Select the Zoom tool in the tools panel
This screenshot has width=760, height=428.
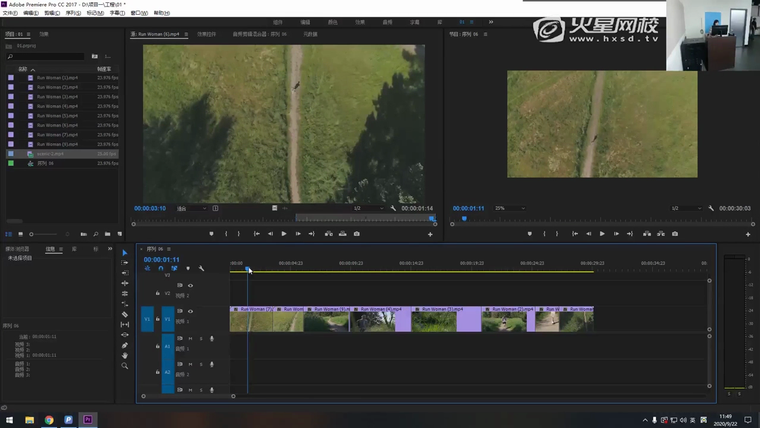[x=125, y=366]
